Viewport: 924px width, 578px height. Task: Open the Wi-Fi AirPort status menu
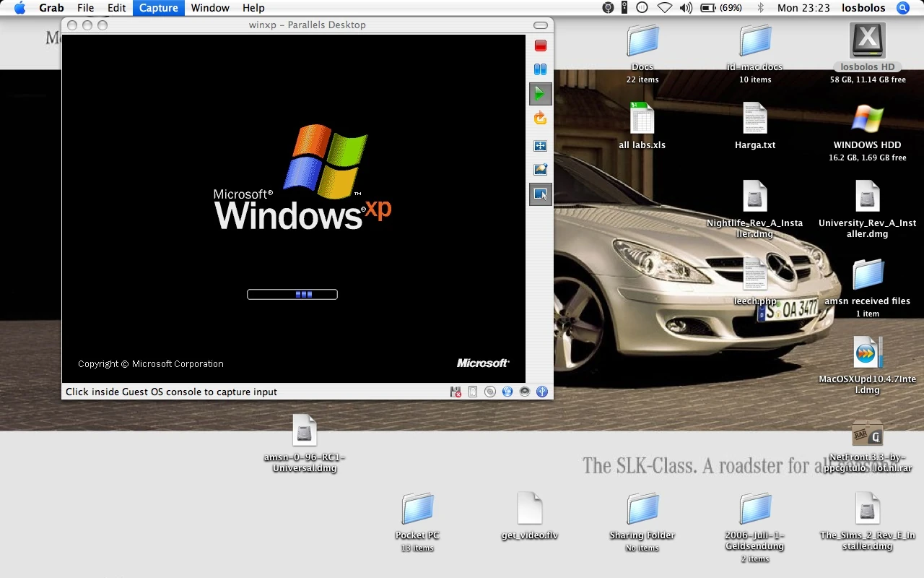pyautogui.click(x=664, y=8)
